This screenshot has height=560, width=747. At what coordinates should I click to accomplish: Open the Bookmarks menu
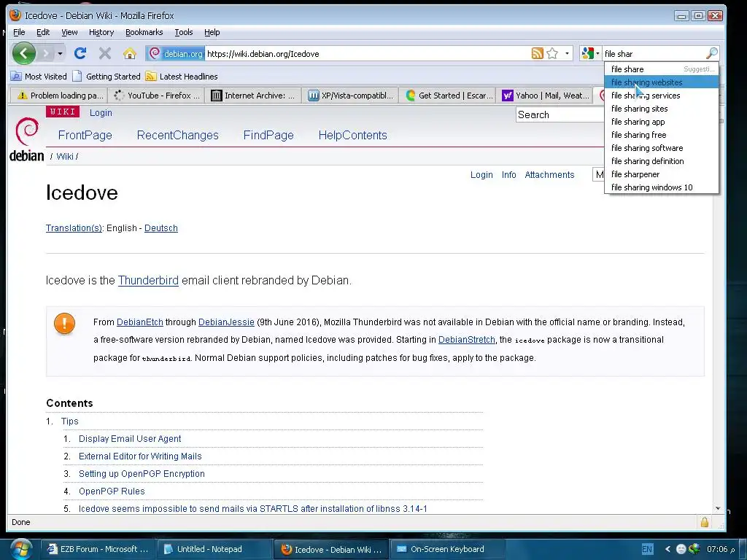point(144,32)
